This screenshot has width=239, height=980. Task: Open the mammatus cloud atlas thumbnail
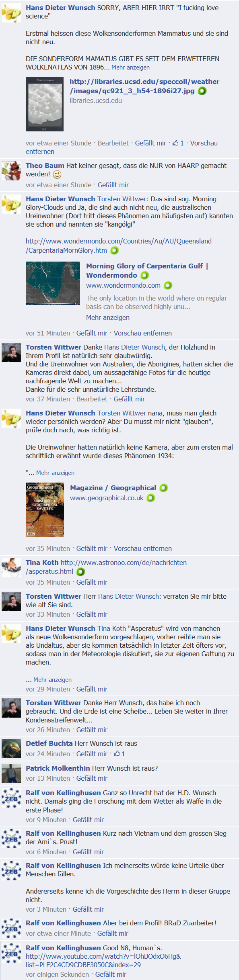45,104
